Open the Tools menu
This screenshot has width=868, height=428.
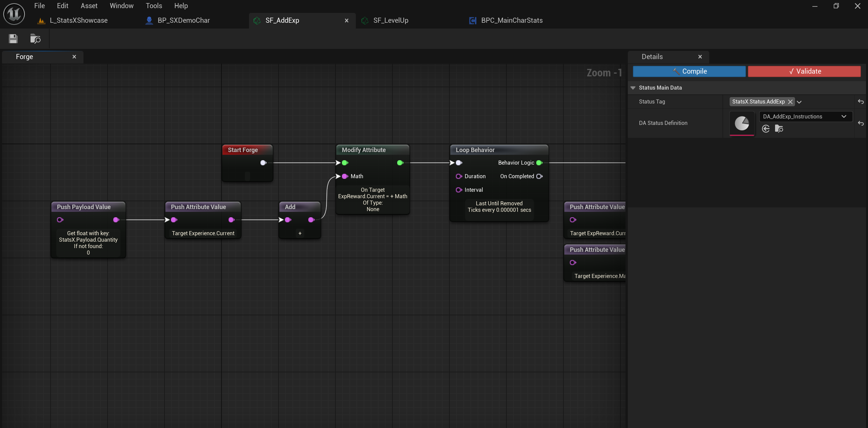154,6
